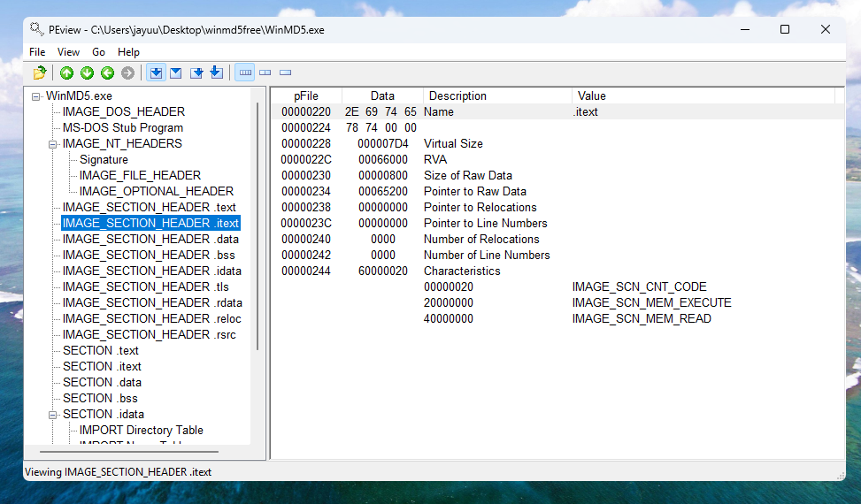The height and width of the screenshot is (504, 861).
Task: Select IMAGE_OPTIONAL_HEADER in the tree
Action: tap(157, 191)
